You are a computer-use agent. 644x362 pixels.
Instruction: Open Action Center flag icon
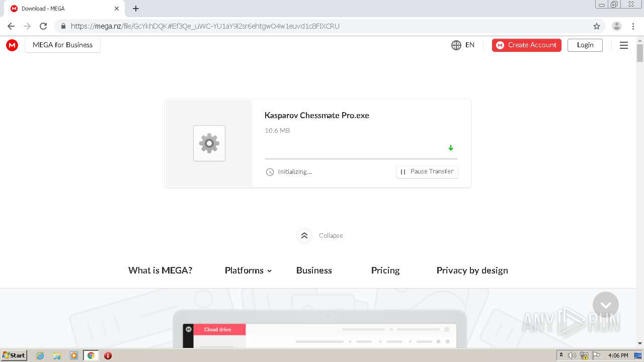[x=596, y=355]
